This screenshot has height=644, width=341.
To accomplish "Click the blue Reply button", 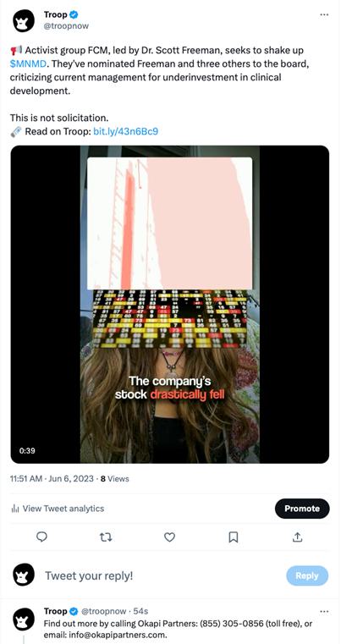I will (x=307, y=575).
